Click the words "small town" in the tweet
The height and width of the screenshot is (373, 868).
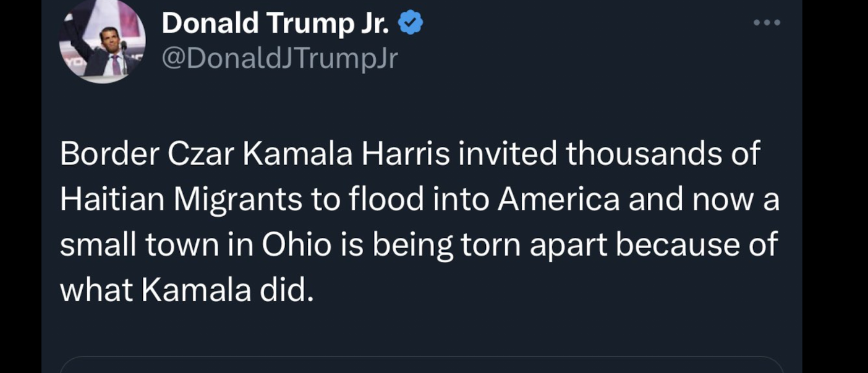[x=138, y=245]
